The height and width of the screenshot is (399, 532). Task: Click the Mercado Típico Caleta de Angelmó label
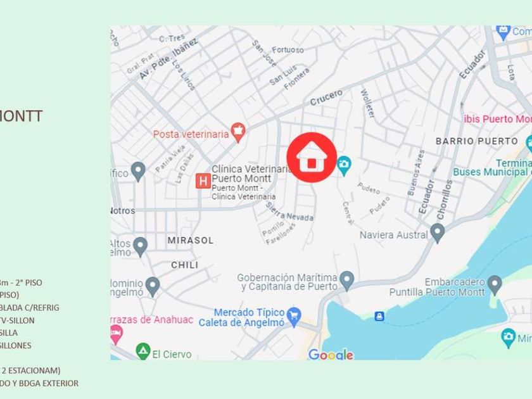[x=241, y=317]
